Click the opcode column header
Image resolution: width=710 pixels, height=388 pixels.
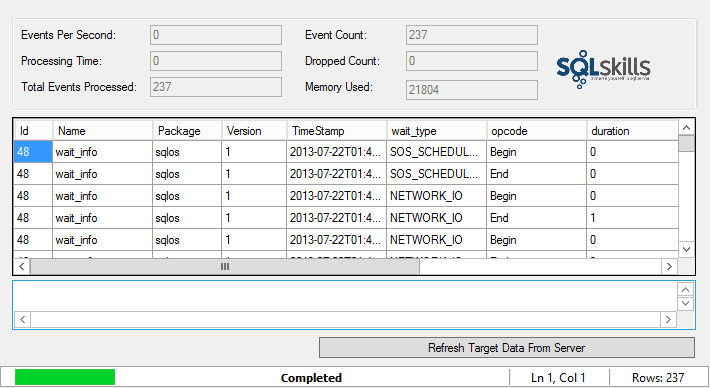click(x=537, y=131)
